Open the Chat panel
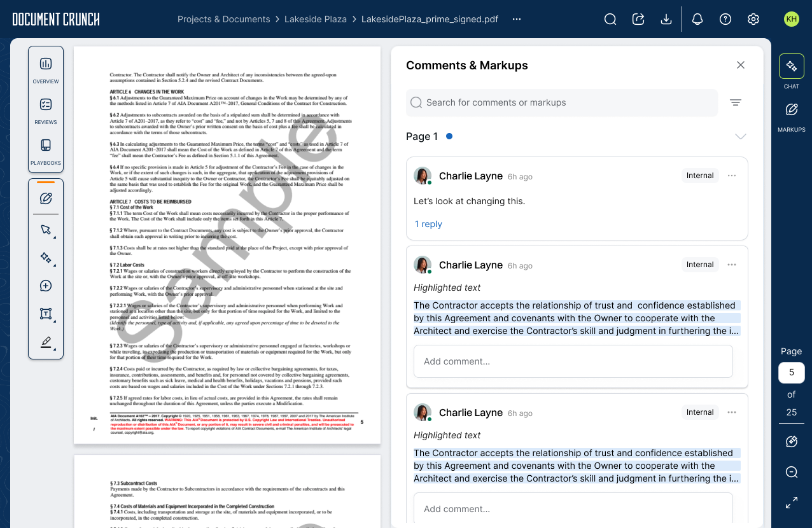Image resolution: width=812 pixels, height=528 pixels. 792,72
